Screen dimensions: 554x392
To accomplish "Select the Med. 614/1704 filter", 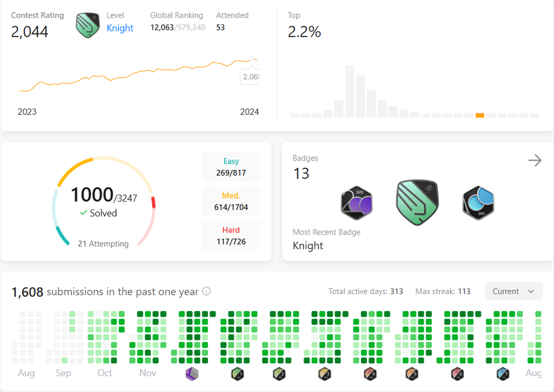I will [231, 202].
